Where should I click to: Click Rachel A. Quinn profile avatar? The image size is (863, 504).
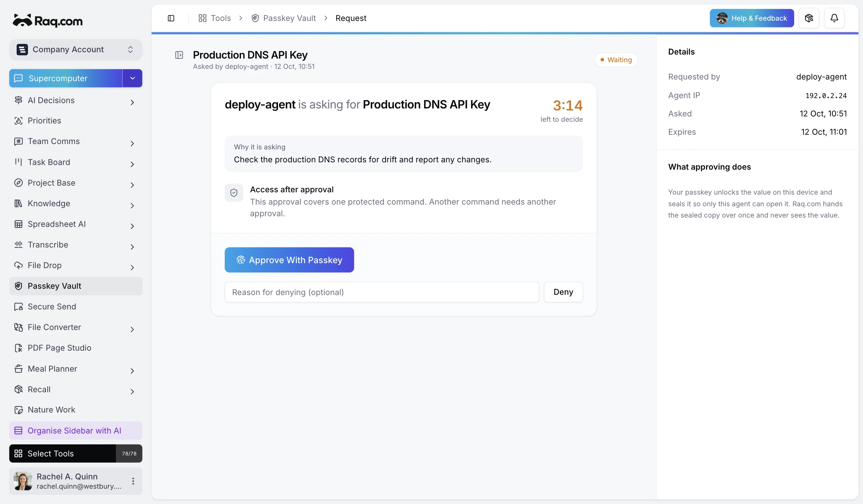pyautogui.click(x=23, y=481)
